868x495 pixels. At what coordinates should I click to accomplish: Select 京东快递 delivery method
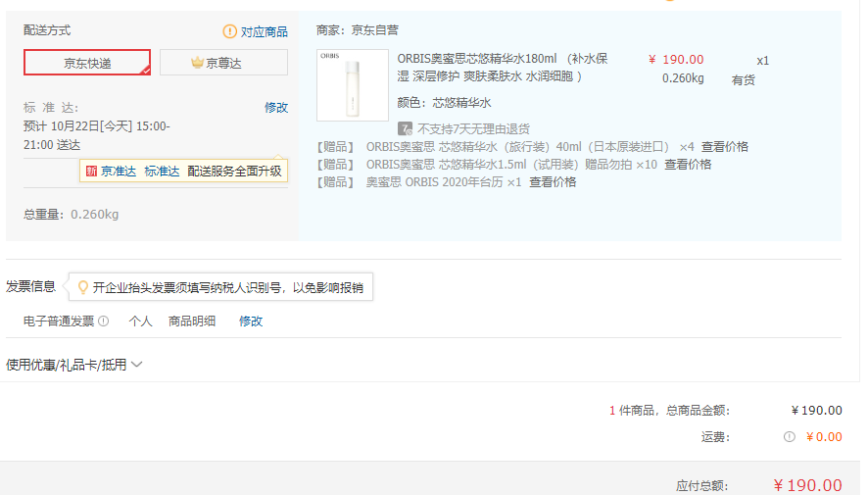pyautogui.click(x=87, y=62)
